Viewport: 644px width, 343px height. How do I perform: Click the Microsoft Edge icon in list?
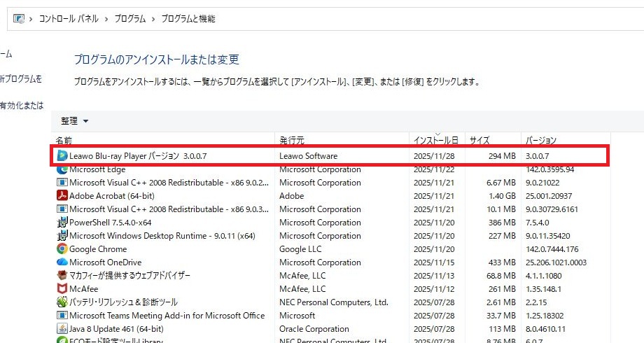pyautogui.click(x=62, y=169)
